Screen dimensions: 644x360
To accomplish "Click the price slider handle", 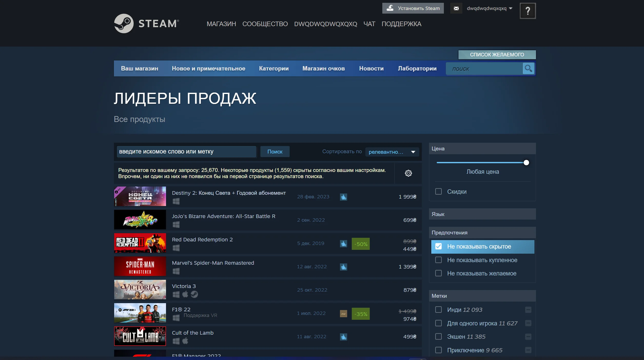I will click(526, 163).
